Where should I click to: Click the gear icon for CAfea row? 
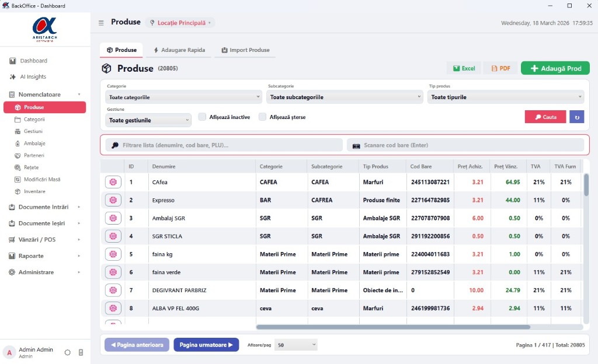tap(113, 182)
